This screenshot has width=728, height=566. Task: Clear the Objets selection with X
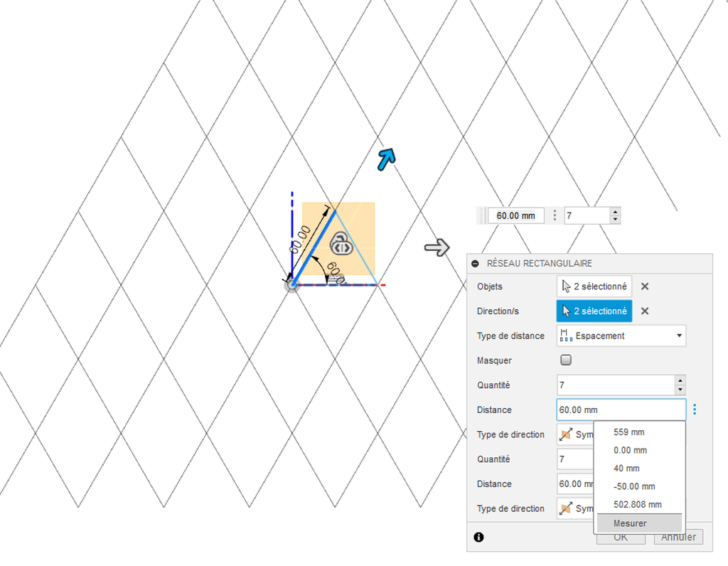click(x=645, y=287)
